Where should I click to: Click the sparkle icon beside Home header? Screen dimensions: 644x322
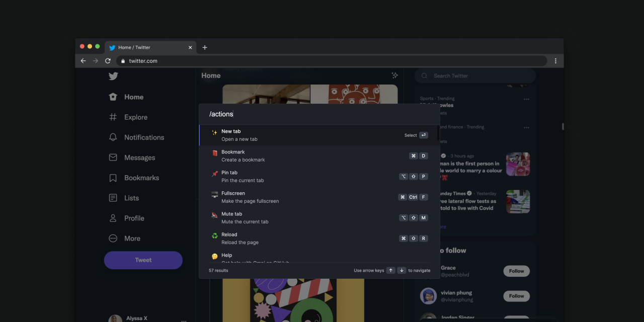click(x=395, y=75)
